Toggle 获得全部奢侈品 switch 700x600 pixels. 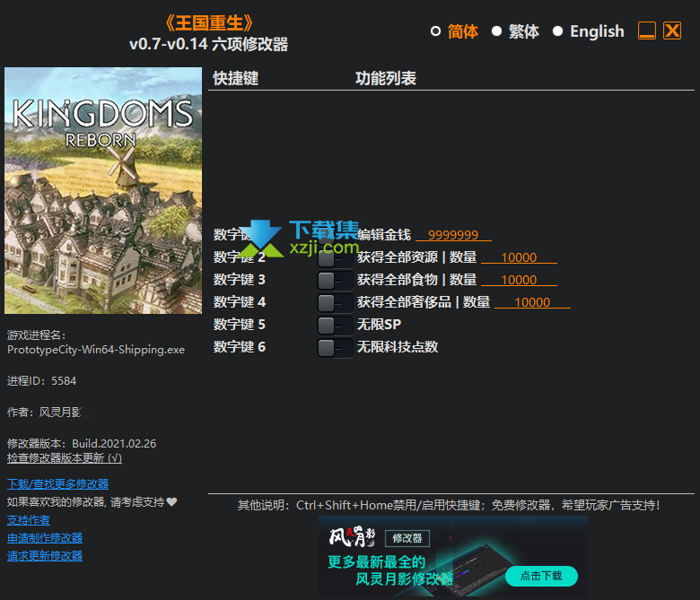click(335, 303)
